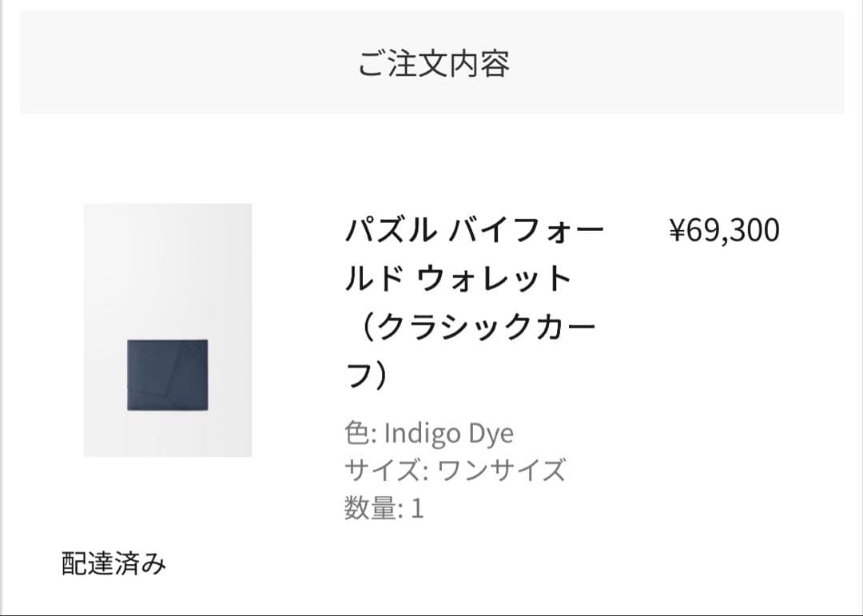
Task: Check the "配達済み" delivery status
Action: (114, 563)
